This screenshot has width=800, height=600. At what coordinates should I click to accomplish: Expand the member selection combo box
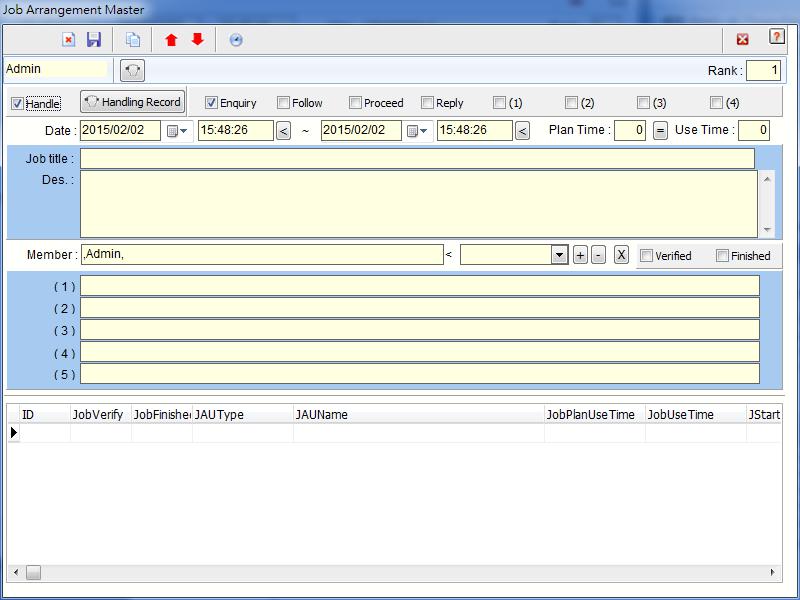tap(559, 255)
